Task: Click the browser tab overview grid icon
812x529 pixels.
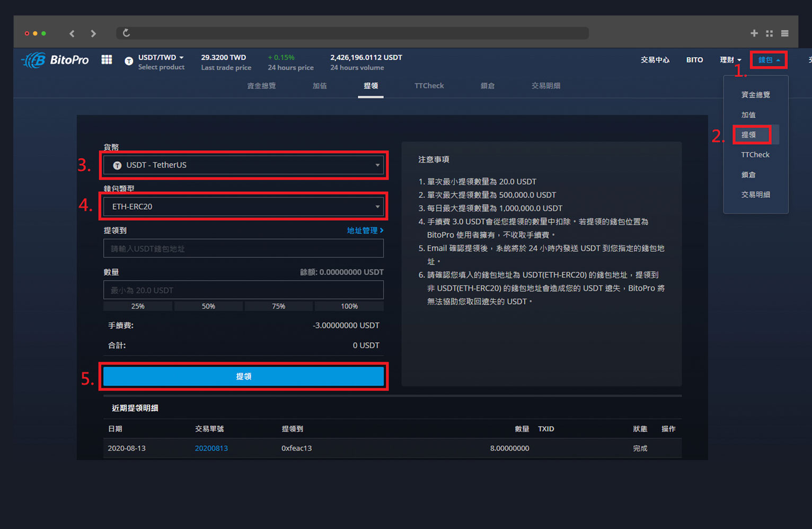Action: pos(769,33)
